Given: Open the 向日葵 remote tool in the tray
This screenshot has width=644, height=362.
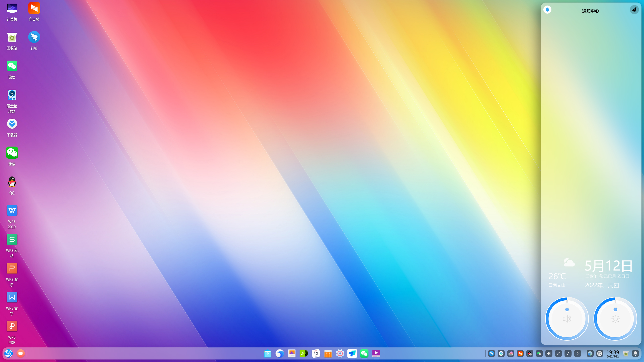Looking at the screenshot, I should click(x=520, y=353).
